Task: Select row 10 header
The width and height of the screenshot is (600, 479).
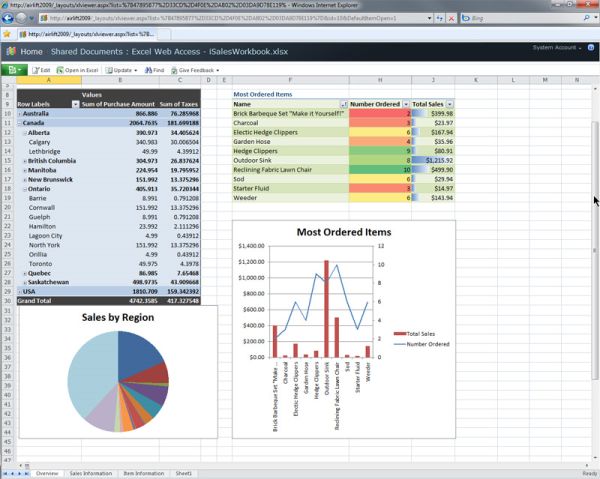Action: click(x=8, y=114)
